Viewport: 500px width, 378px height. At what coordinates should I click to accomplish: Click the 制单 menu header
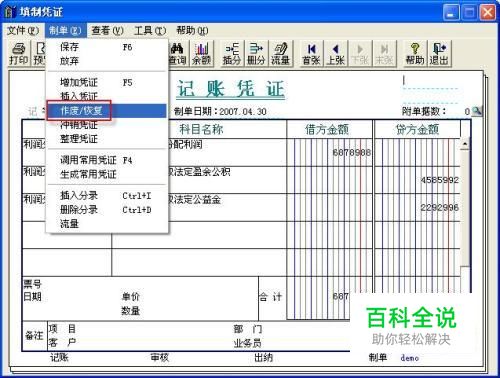coord(65,31)
